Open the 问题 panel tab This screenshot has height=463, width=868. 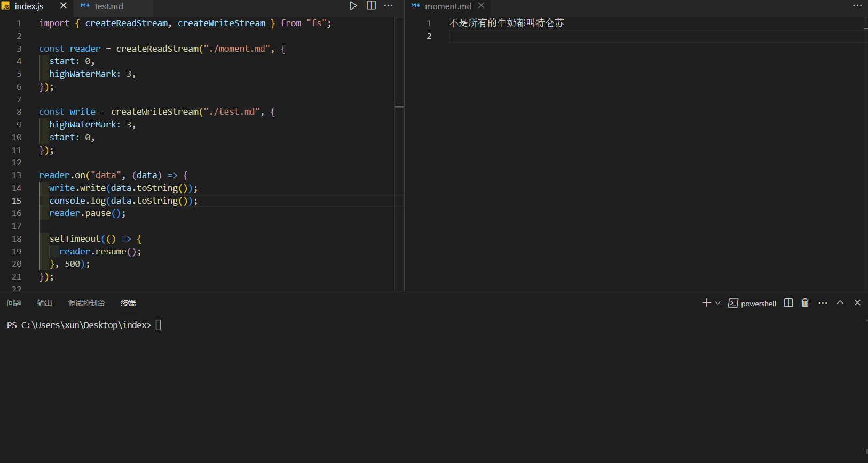(x=14, y=303)
